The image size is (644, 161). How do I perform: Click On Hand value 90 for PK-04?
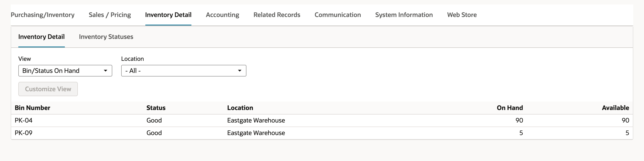click(519, 120)
